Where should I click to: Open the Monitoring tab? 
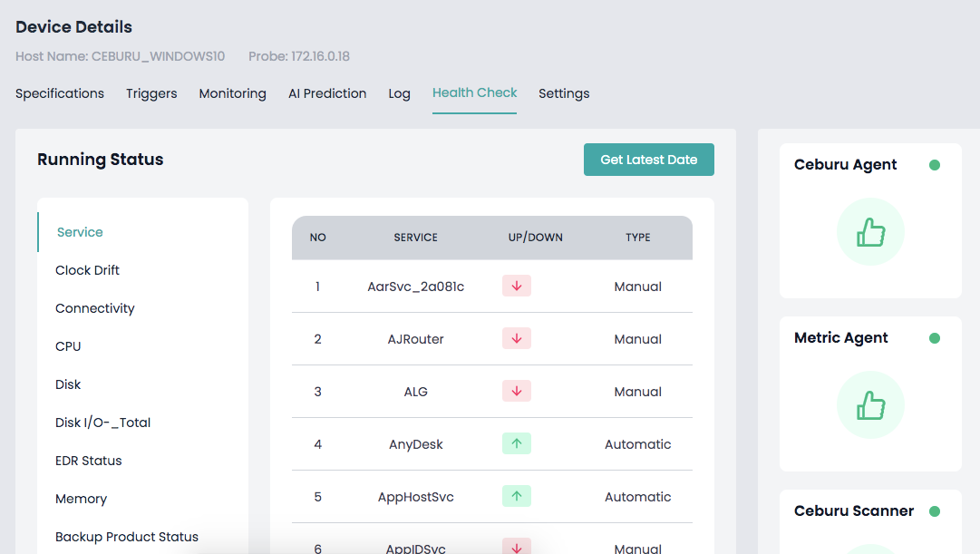click(x=232, y=93)
